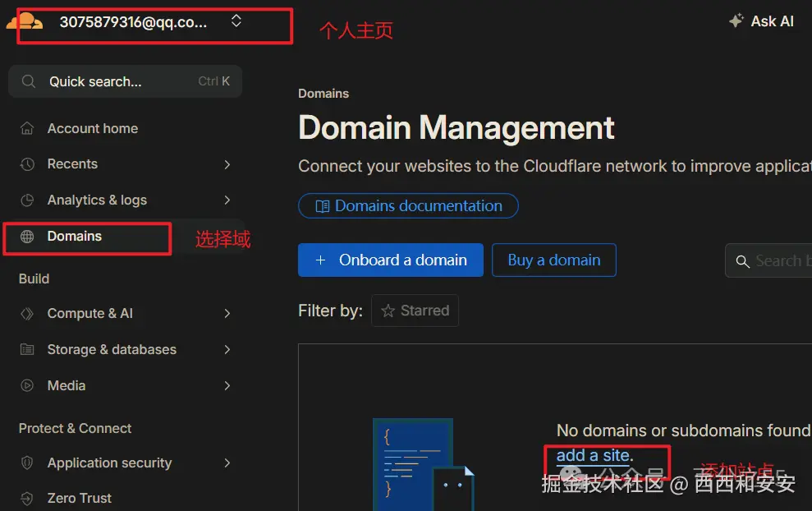812x511 pixels.
Task: Click the Application security shield icon
Action: 27,463
